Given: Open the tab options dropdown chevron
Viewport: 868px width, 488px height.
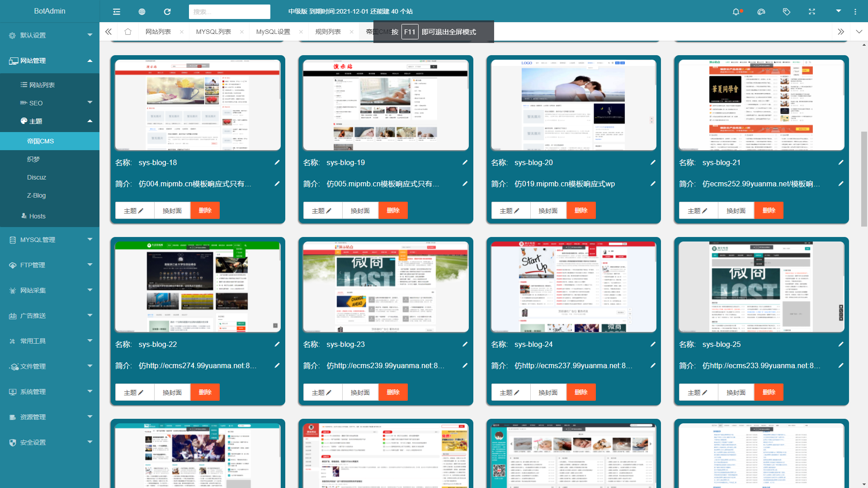Looking at the screenshot, I should pos(859,32).
